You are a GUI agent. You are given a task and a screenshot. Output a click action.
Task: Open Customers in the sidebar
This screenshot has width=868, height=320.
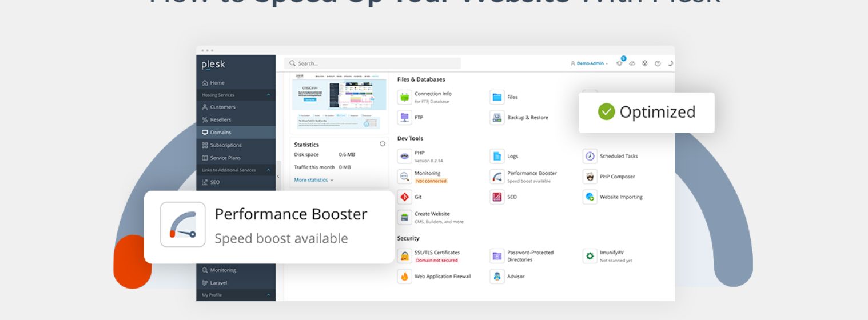tap(236, 107)
